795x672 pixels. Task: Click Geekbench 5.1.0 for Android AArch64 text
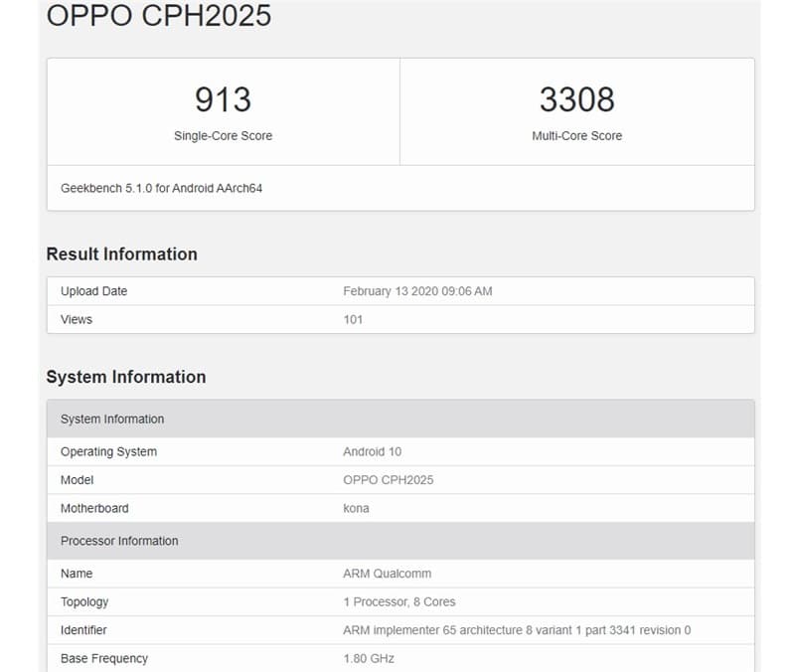pyautogui.click(x=161, y=188)
